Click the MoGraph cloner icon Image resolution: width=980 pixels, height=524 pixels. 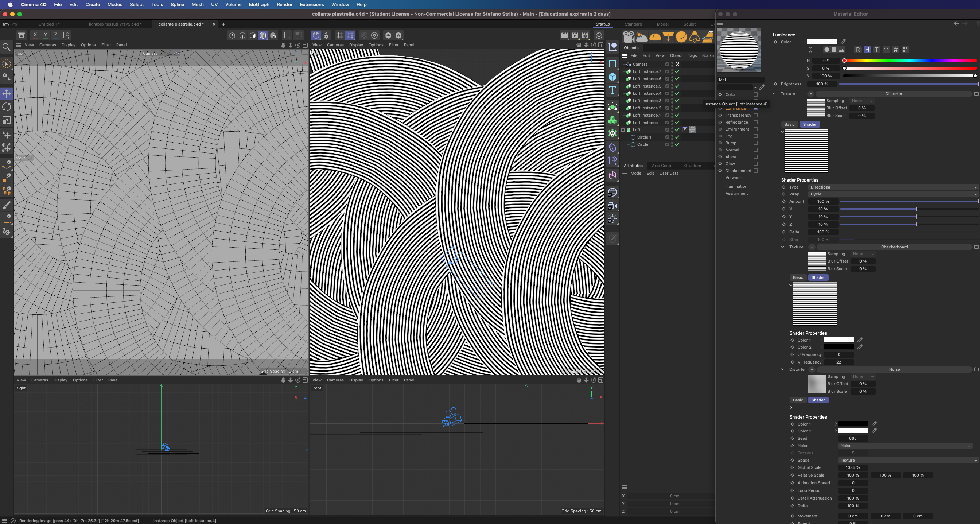pyautogui.click(x=612, y=120)
